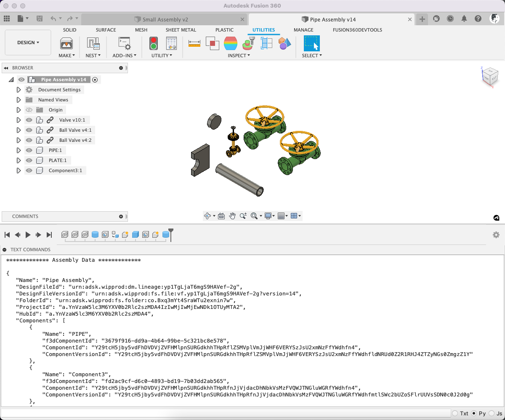Click the Save icon
The height and width of the screenshot is (420, 505).
(40, 19)
